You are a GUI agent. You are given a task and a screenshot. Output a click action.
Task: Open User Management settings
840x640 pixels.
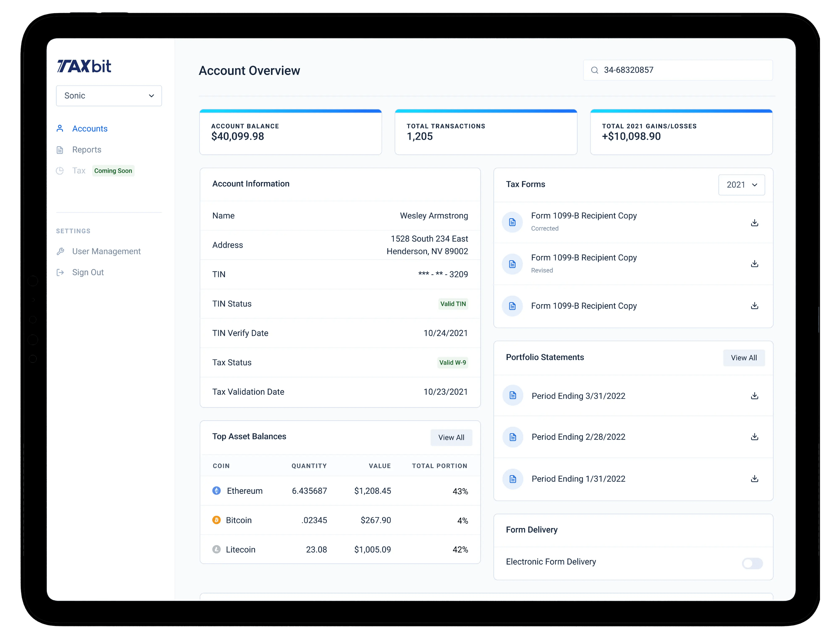tap(106, 251)
